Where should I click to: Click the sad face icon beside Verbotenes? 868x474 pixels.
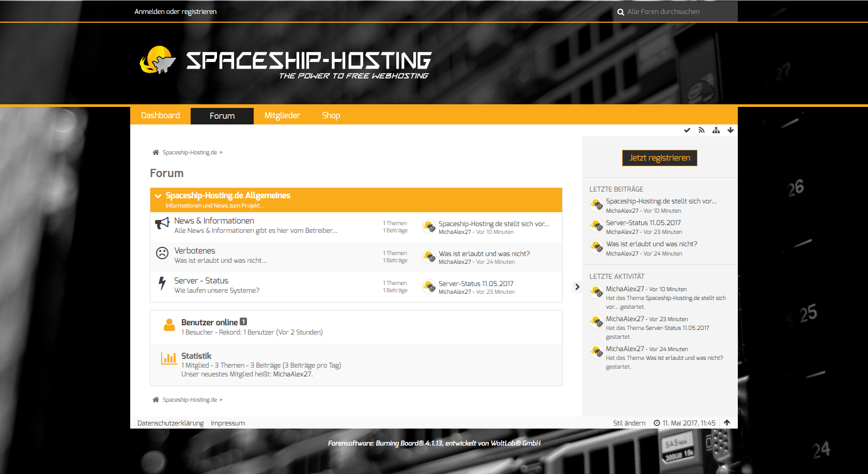tap(162, 253)
